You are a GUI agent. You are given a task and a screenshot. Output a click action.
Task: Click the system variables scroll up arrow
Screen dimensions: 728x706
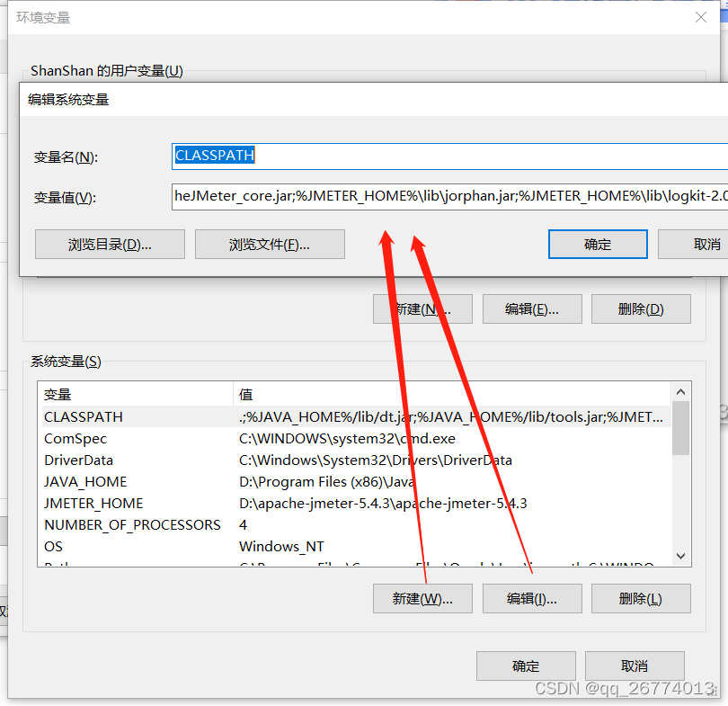coord(680,392)
